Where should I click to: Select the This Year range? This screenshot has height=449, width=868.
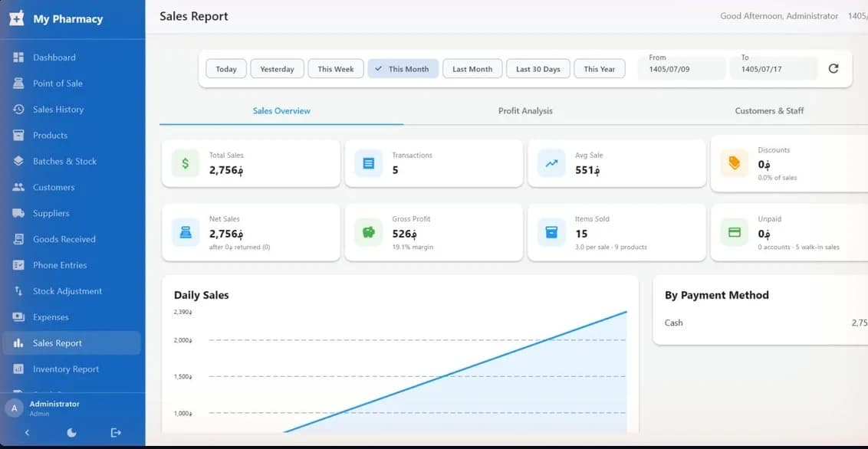[x=600, y=69]
